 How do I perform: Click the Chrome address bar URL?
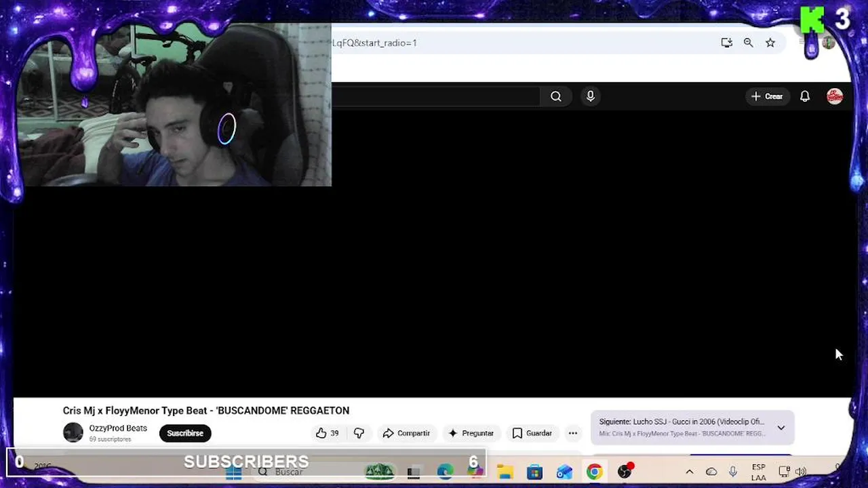point(374,43)
